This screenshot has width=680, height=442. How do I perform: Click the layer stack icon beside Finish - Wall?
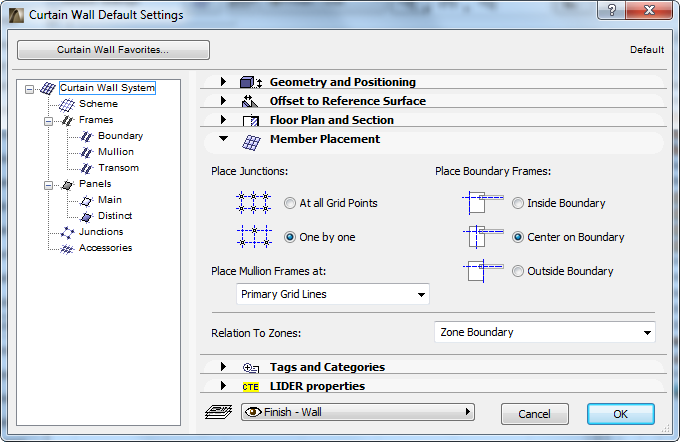pyautogui.click(x=218, y=412)
